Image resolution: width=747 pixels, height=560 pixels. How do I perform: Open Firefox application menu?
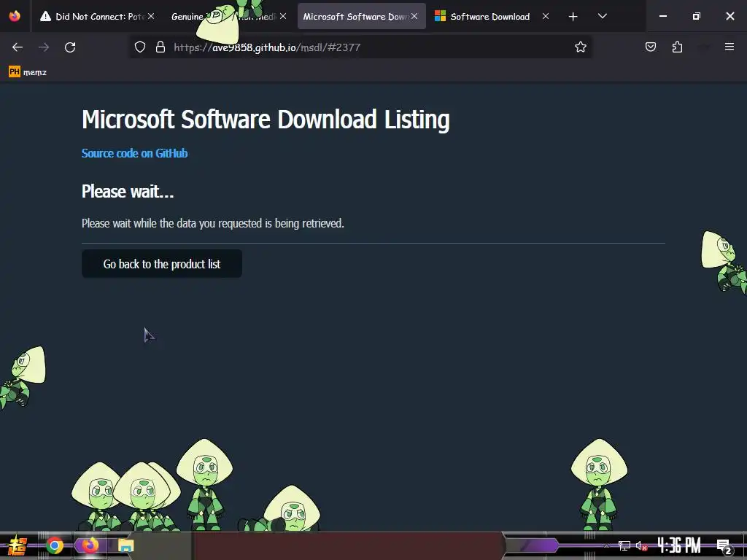click(x=729, y=47)
